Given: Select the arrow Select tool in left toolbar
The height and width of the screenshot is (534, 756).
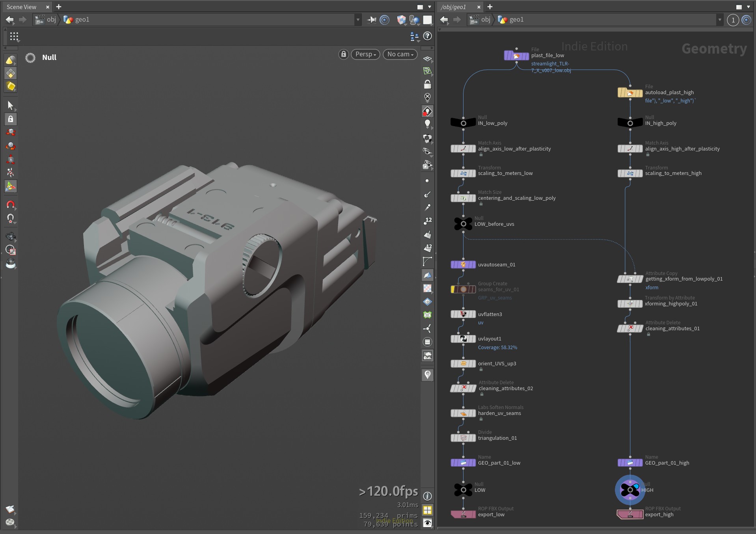Looking at the screenshot, I should coord(11,105).
